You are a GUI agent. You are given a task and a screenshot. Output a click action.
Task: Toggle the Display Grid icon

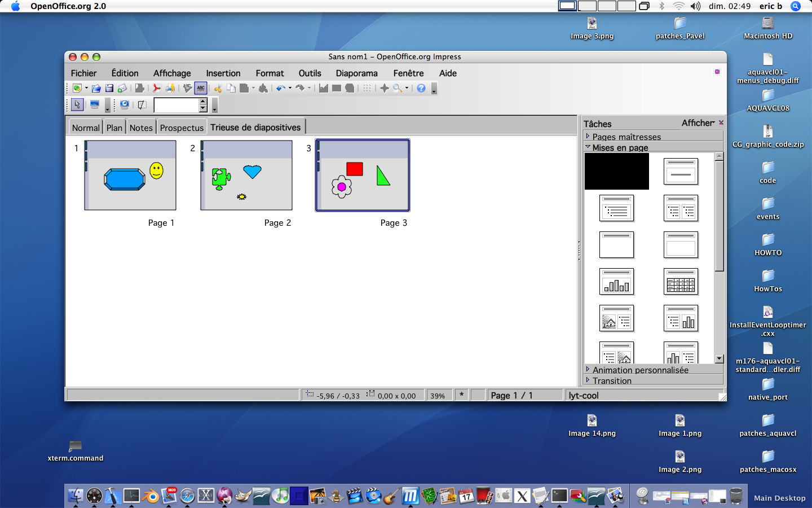point(367,88)
